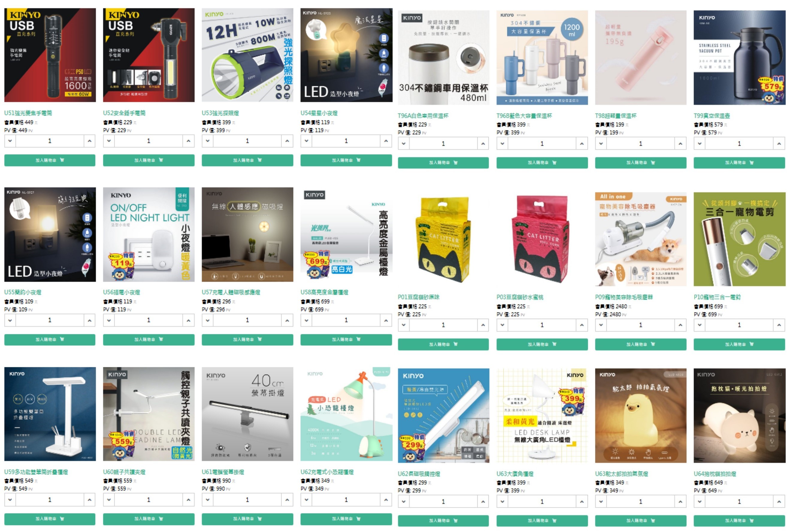The image size is (790, 532).
Task: Lower quantity for P10 pet trimmer
Action: click(700, 325)
